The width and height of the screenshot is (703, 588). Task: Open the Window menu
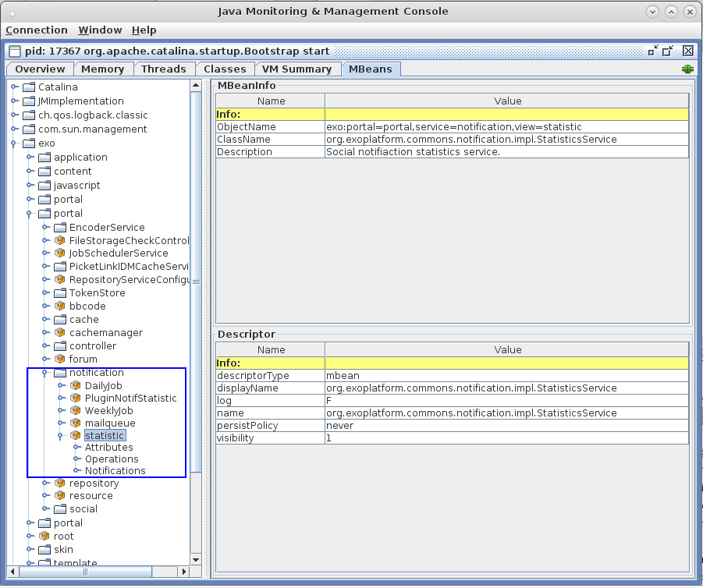tap(100, 30)
